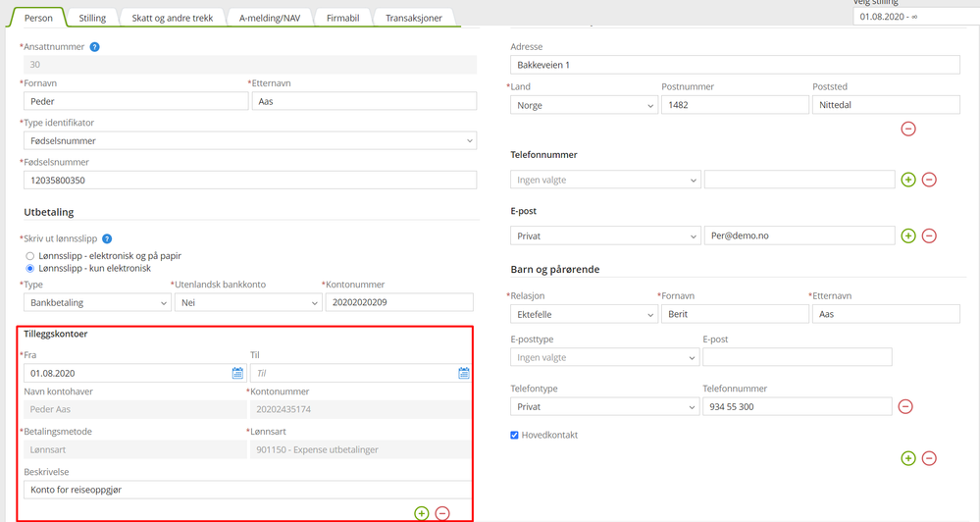
Task: Go to the Firmabil tab
Action: click(x=342, y=18)
